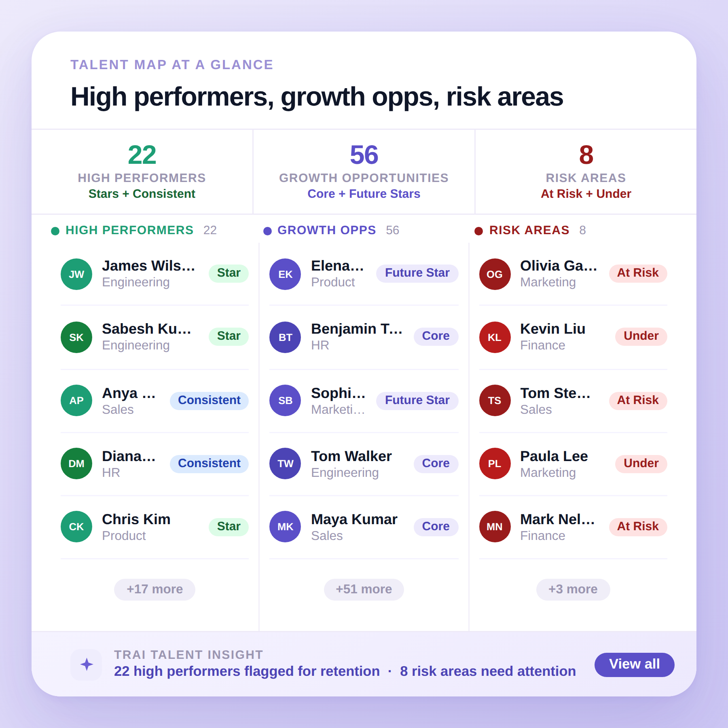Select Kevin Liu's KL avatar
This screenshot has height=728, width=728.
coord(494,337)
